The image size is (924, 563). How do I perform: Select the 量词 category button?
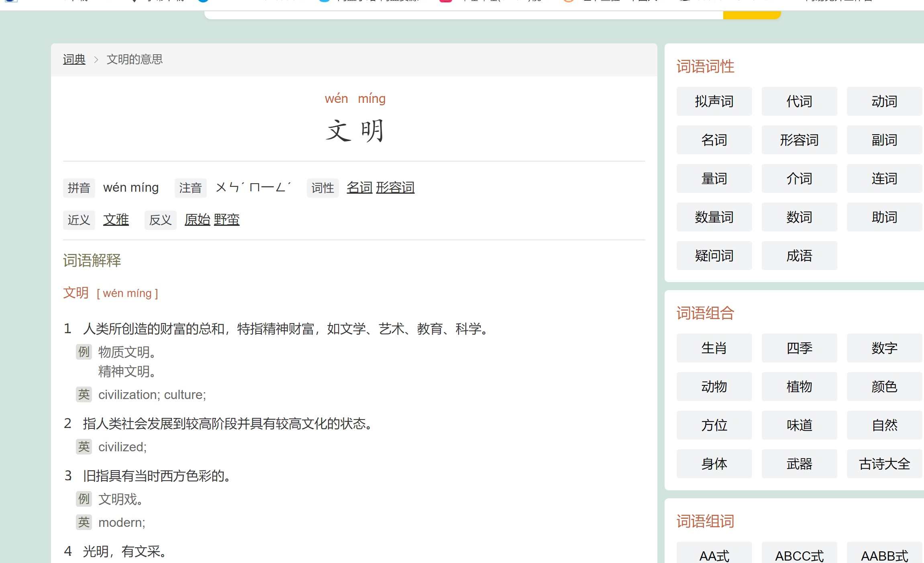coord(714,178)
